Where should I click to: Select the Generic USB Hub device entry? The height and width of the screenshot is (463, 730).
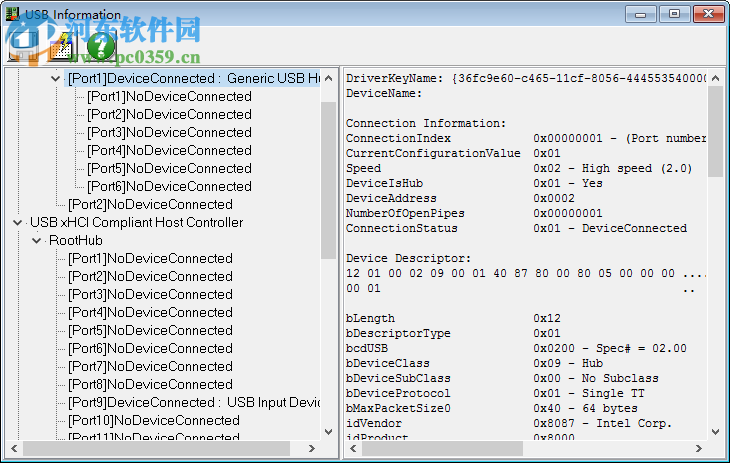point(194,78)
